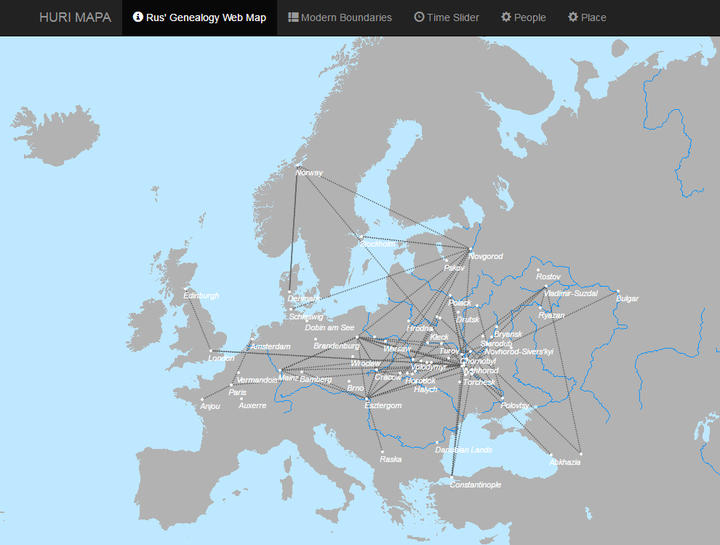This screenshot has height=545, width=720.
Task: Click the Edinburgh place label
Action: pos(201,295)
